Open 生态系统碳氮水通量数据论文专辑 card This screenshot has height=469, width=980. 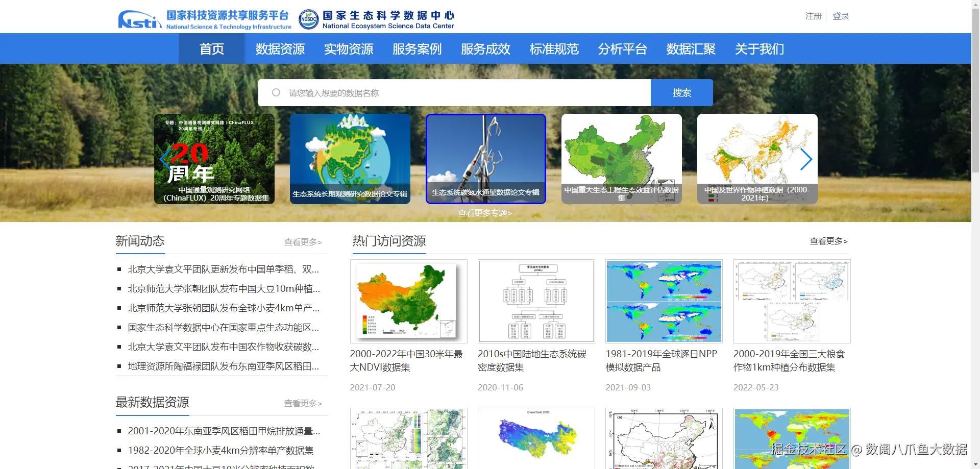[x=486, y=159]
